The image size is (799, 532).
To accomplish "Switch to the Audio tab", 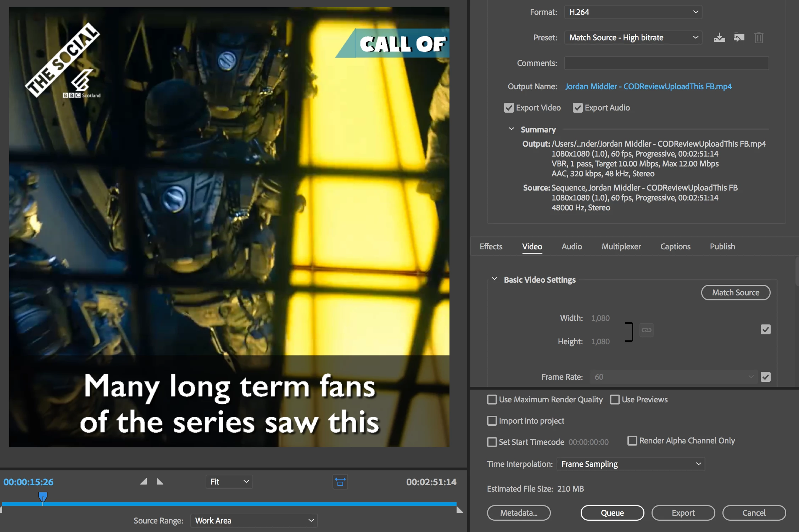I will [x=571, y=247].
